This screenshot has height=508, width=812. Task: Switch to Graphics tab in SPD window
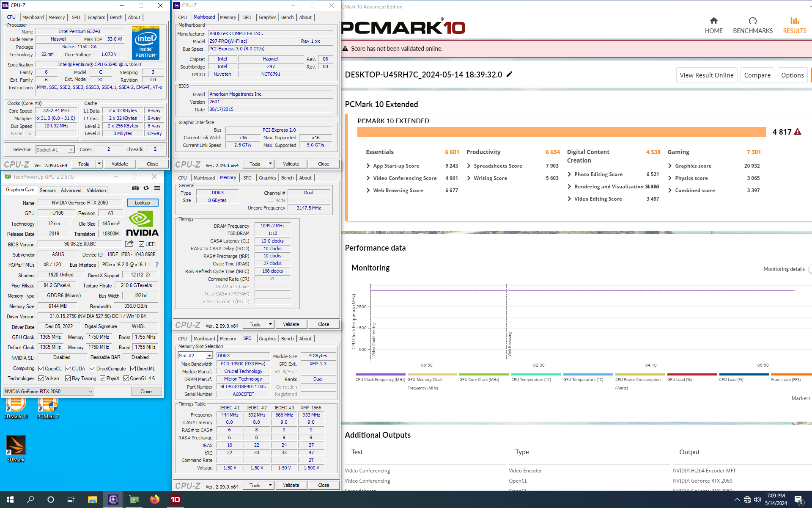[267, 339]
